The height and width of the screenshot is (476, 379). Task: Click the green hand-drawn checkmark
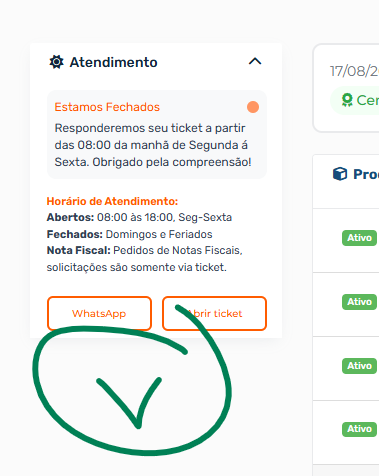(x=130, y=402)
